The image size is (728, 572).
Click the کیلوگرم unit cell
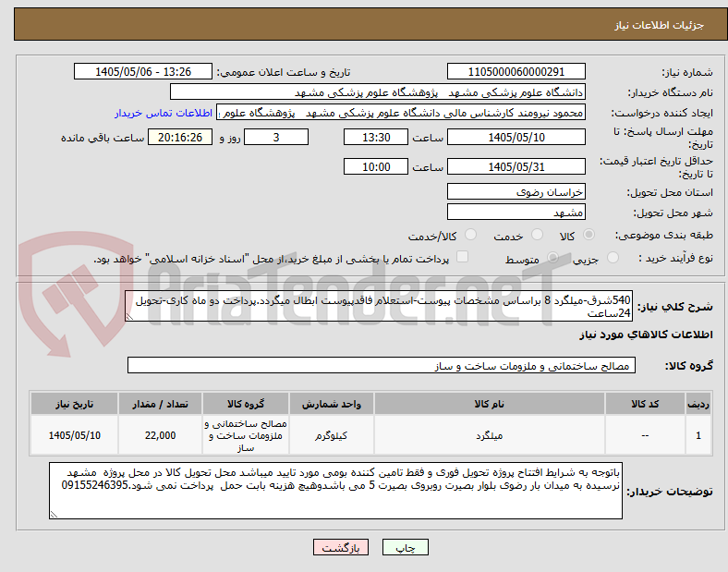332,435
